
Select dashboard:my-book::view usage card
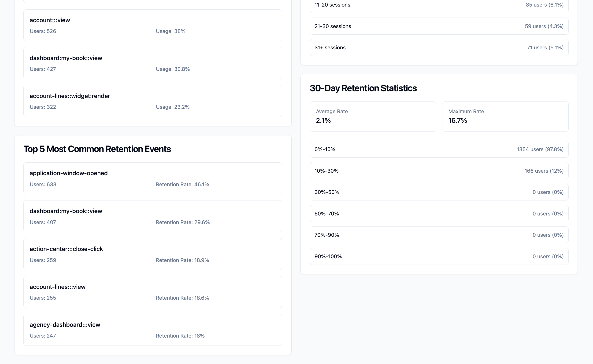152,63
